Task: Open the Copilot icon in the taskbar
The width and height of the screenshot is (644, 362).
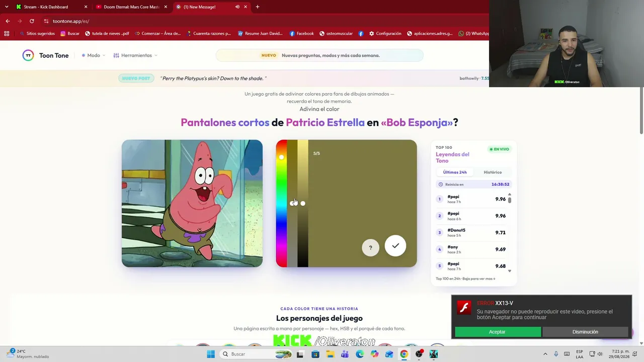Action: (x=374, y=354)
